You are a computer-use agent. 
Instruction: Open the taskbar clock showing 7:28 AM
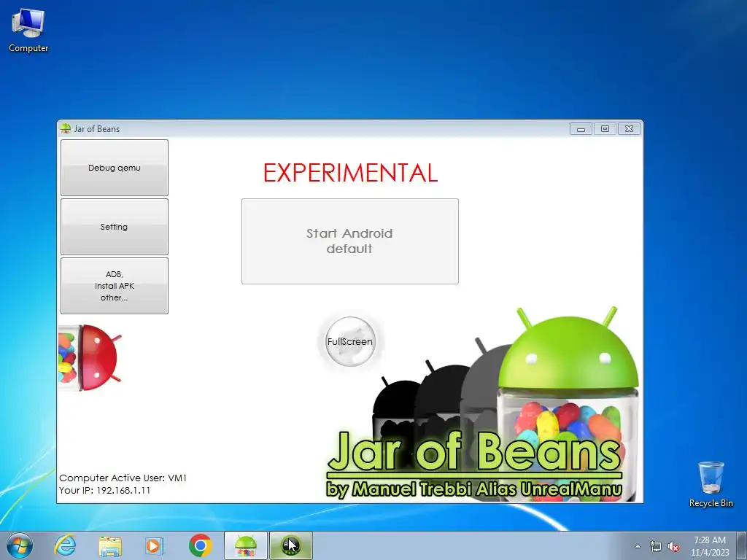click(x=710, y=546)
